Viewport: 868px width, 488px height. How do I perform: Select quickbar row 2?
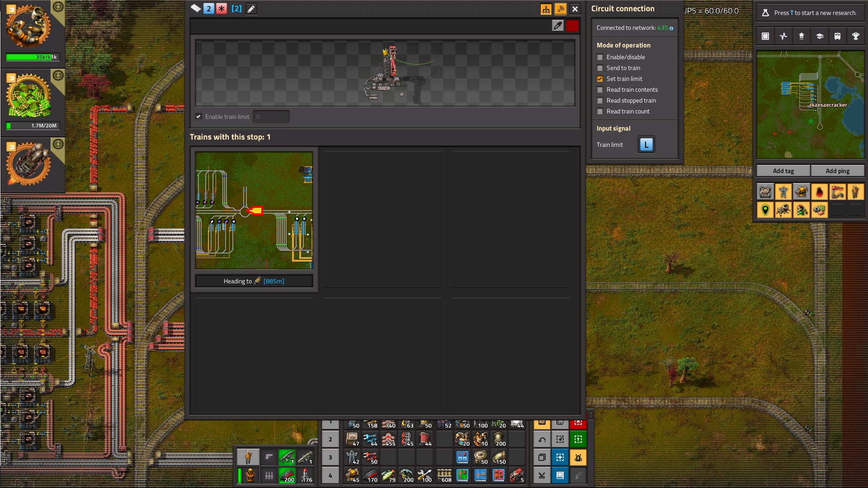click(x=330, y=439)
